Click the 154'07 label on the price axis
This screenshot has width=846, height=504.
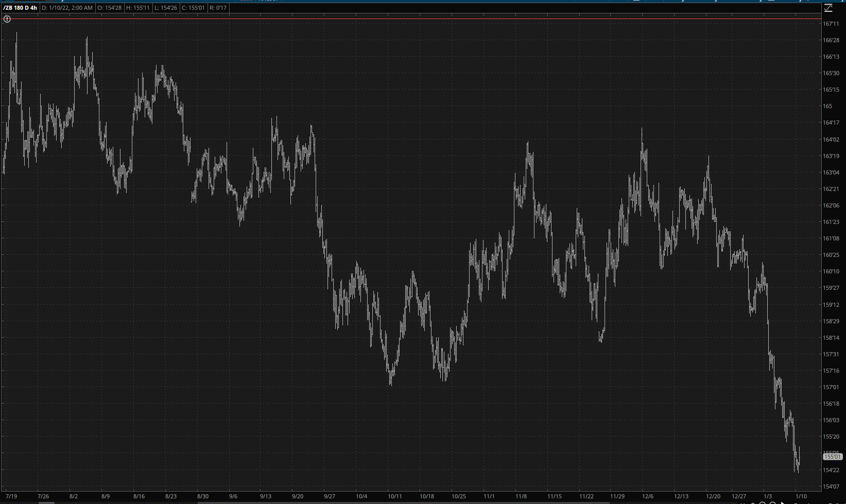click(831, 486)
